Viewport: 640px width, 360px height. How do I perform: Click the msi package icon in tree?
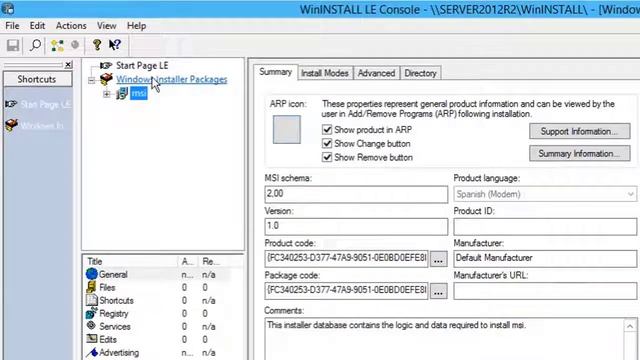(122, 93)
